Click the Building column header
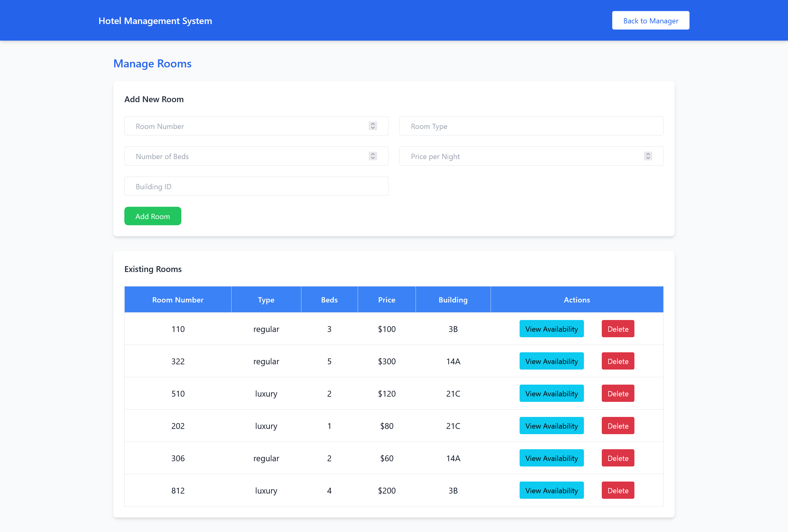The image size is (788, 532). coord(453,300)
